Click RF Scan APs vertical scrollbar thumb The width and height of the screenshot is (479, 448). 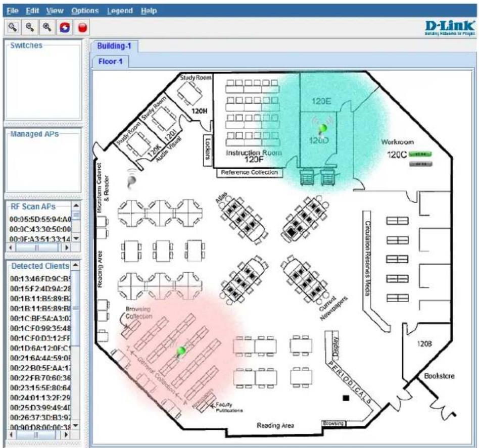pos(76,215)
